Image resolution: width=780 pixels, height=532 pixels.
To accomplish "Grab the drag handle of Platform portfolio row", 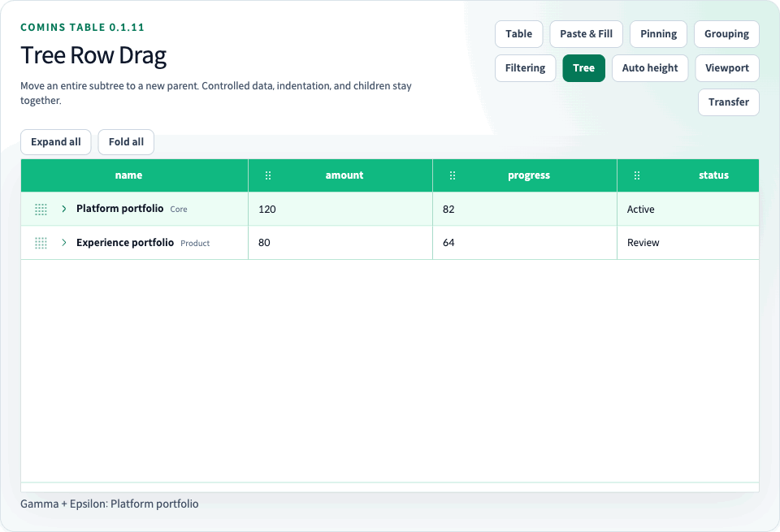I will click(x=41, y=210).
